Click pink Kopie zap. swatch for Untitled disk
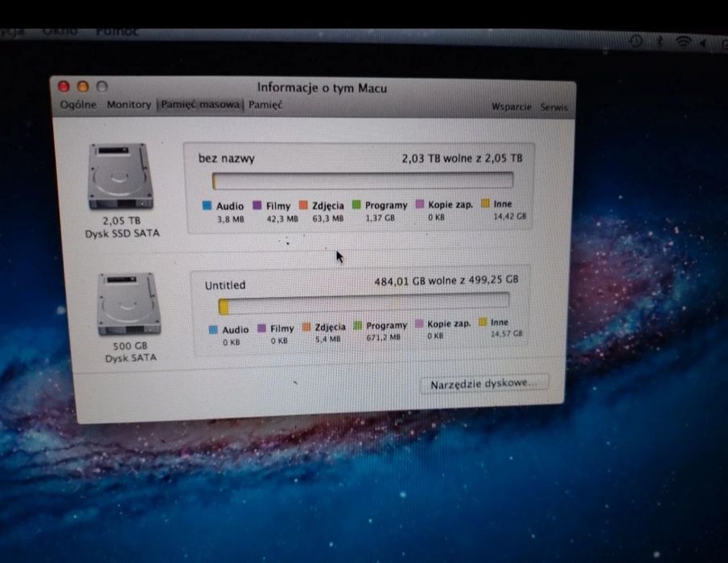Screen dimensions: 728x563 (419, 323)
